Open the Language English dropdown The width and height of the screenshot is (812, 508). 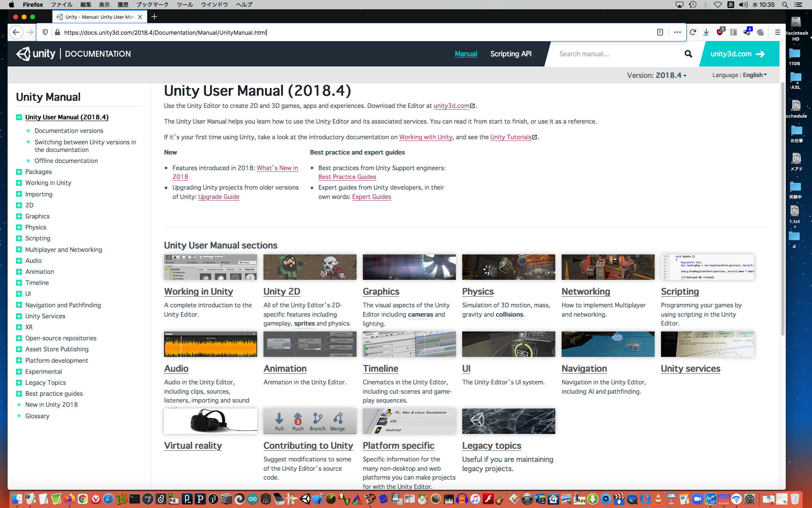tap(739, 75)
